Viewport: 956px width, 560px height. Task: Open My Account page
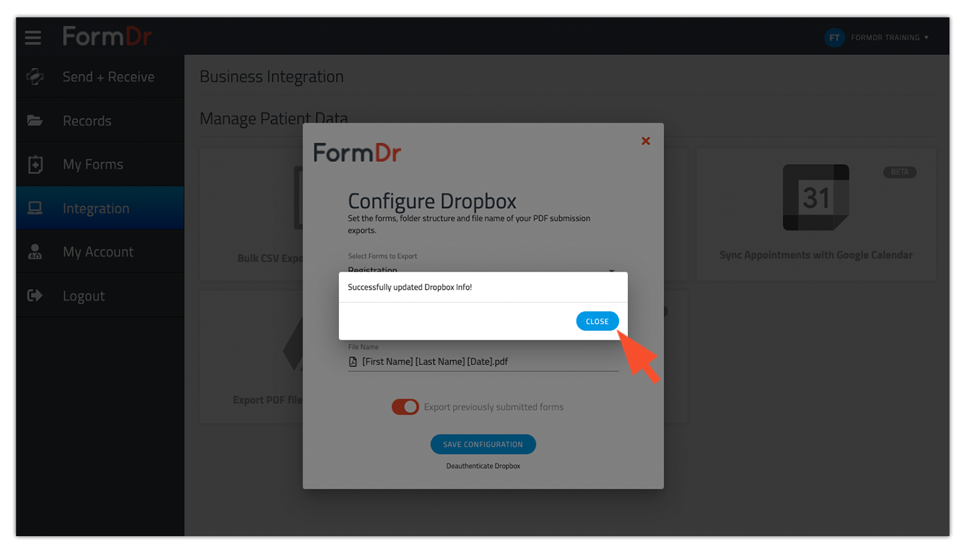pyautogui.click(x=100, y=251)
